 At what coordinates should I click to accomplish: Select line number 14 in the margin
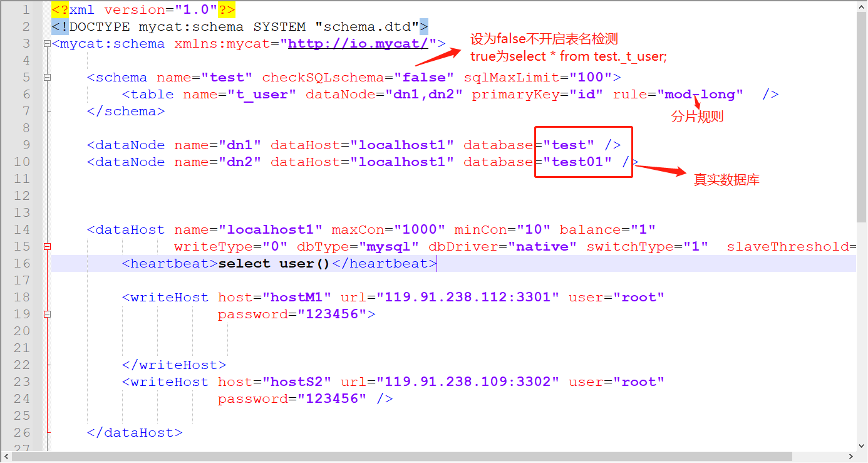pyautogui.click(x=21, y=230)
